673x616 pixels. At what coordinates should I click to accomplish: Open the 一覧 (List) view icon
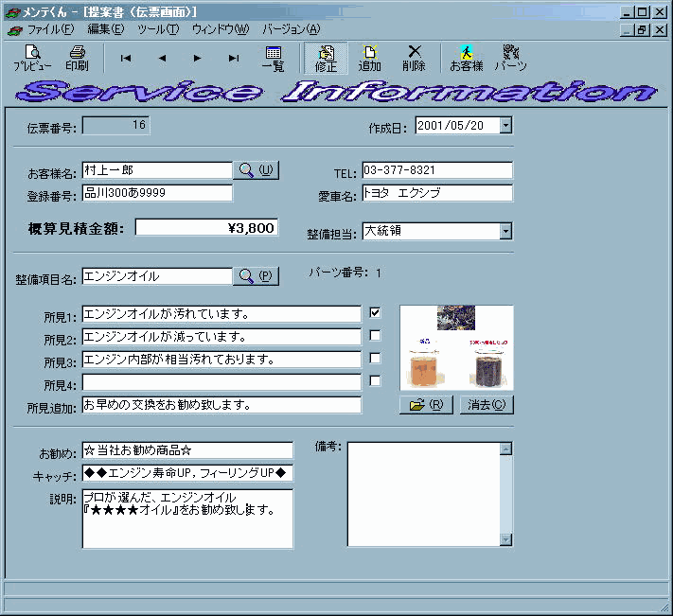tap(273, 58)
